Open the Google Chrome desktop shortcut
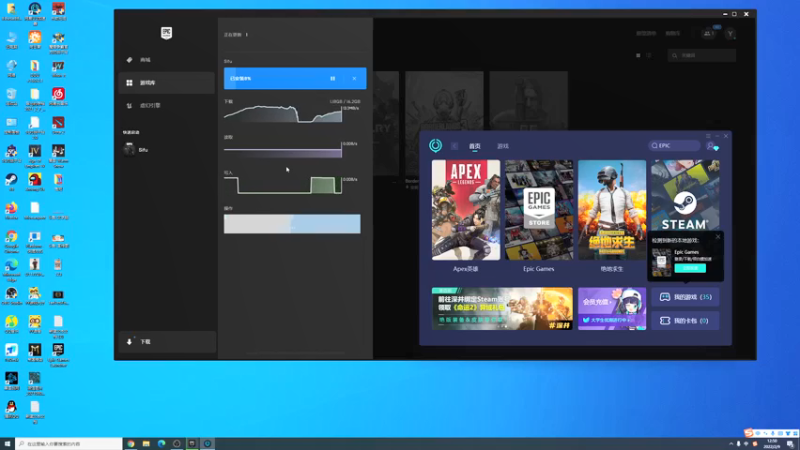800x450 pixels. (11, 240)
